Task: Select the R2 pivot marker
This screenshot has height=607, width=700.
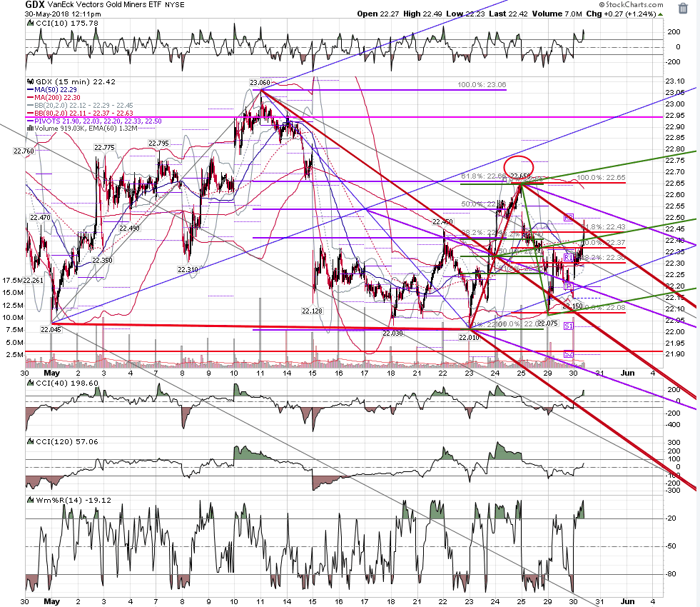Action: 568,218
